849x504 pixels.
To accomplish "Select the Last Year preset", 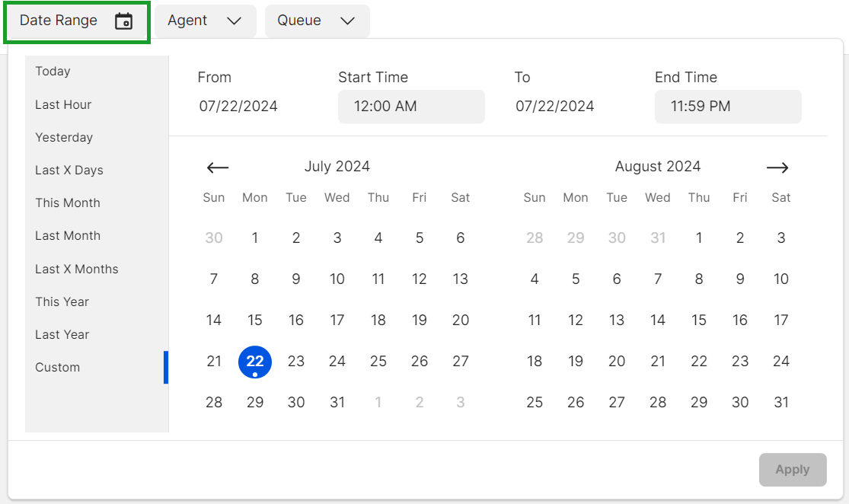I will click(x=62, y=335).
